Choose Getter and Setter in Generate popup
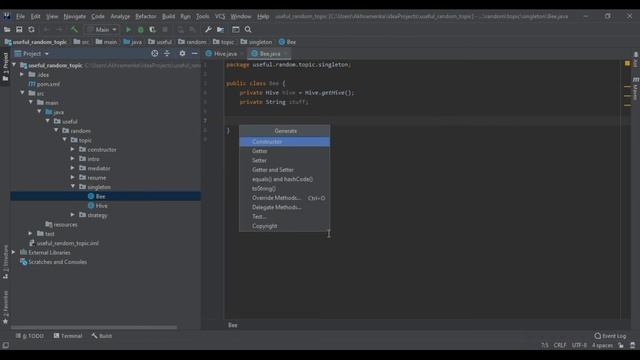Viewport: 640px width, 360px height. click(x=284, y=170)
